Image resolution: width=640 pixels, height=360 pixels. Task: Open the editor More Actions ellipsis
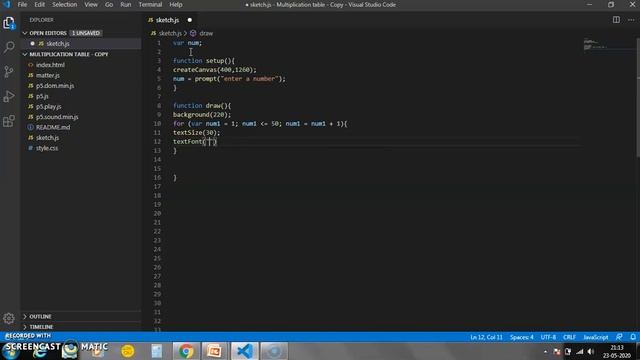pyautogui.click(x=631, y=20)
